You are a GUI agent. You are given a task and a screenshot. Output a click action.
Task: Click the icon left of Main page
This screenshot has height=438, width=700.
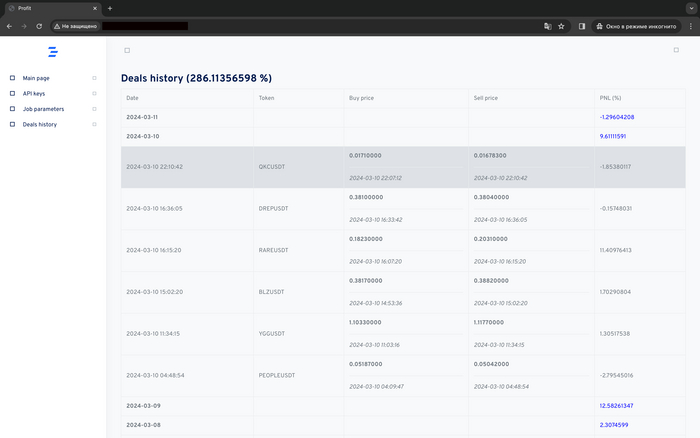tap(12, 77)
